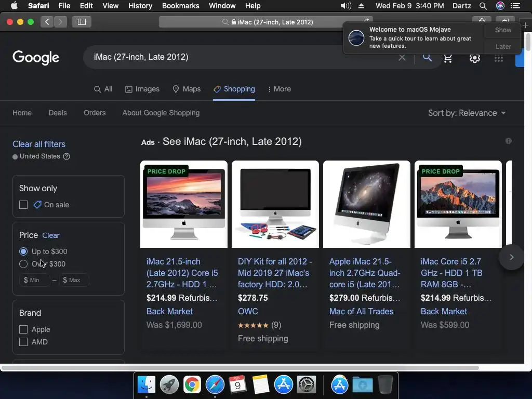Click Clear all filters link
532x399 pixels.
point(38,144)
